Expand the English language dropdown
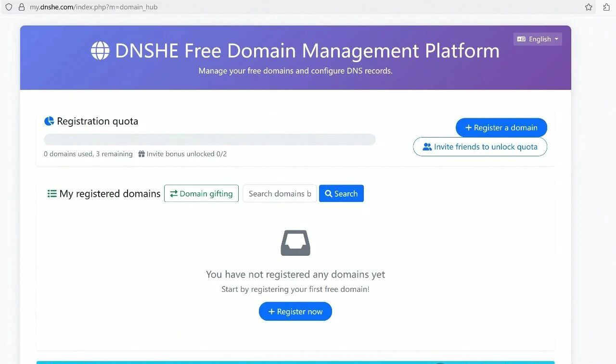This screenshot has width=616, height=364. click(538, 39)
